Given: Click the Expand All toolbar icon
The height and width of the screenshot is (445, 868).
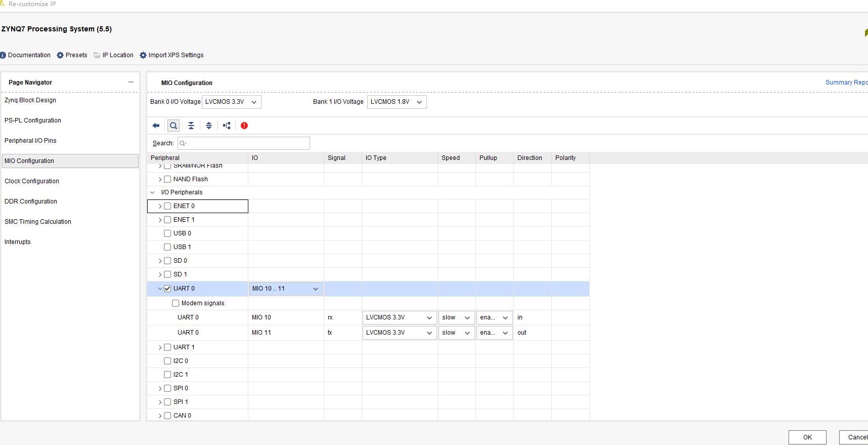Looking at the screenshot, I should 209,126.
